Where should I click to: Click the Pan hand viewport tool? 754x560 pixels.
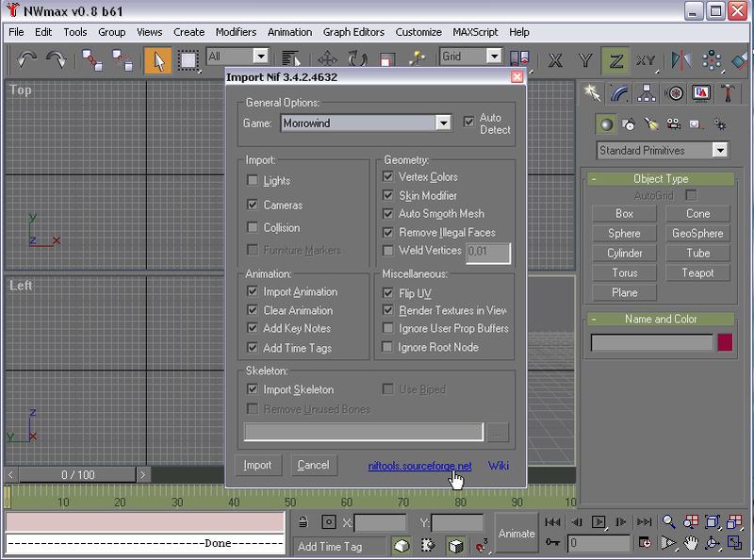[x=691, y=543]
